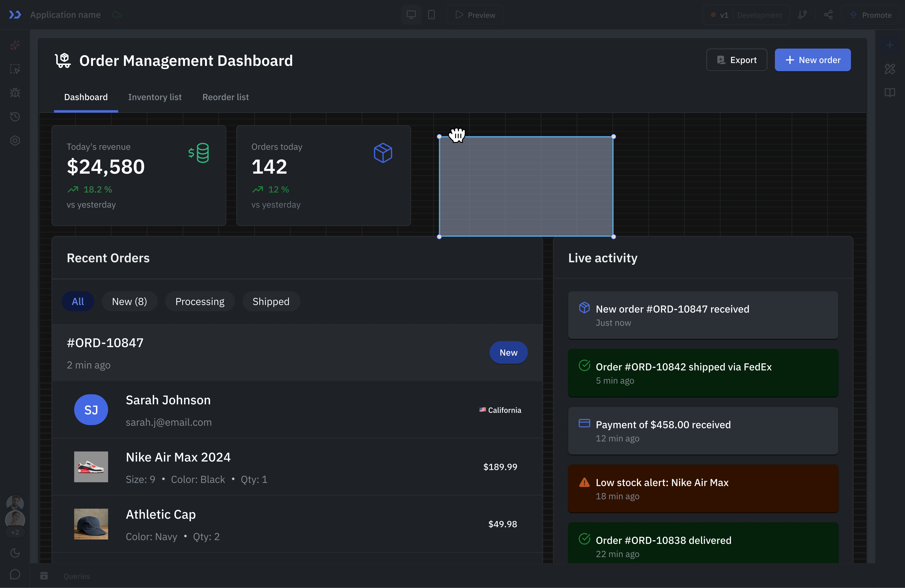This screenshot has height=588, width=905.
Task: Open the Reorder list tab
Action: pyautogui.click(x=225, y=97)
